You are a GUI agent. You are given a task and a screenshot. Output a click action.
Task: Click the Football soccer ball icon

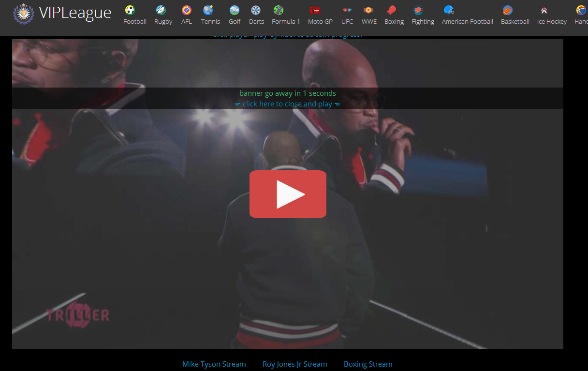coord(130,10)
